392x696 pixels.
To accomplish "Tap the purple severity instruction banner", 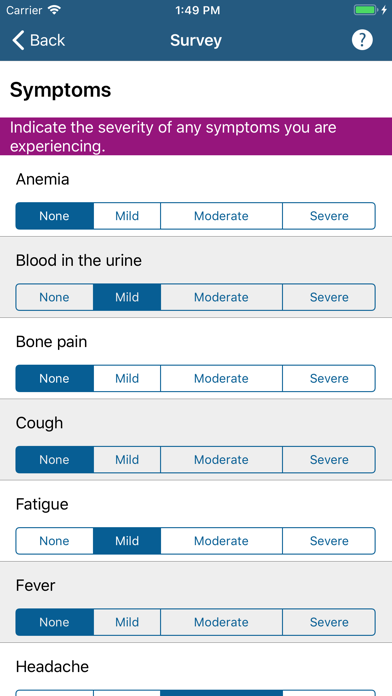I will (x=196, y=136).
